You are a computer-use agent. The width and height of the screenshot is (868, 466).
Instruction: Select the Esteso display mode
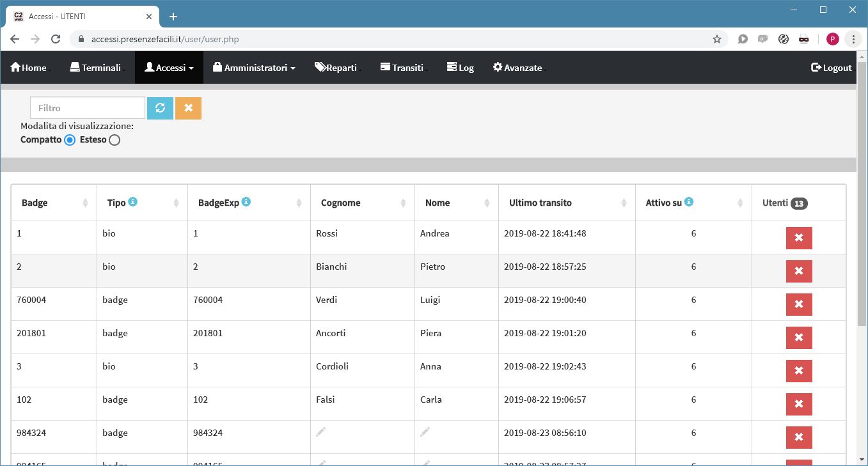coord(114,140)
